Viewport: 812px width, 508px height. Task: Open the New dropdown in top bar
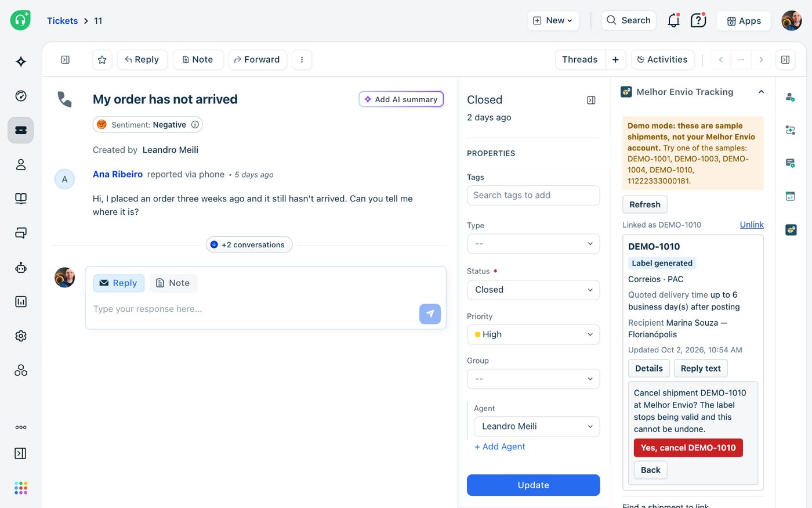point(553,20)
